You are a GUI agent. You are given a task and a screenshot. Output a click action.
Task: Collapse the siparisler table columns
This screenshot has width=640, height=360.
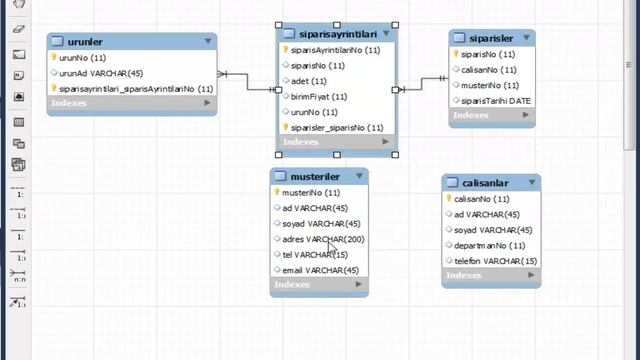click(527, 38)
